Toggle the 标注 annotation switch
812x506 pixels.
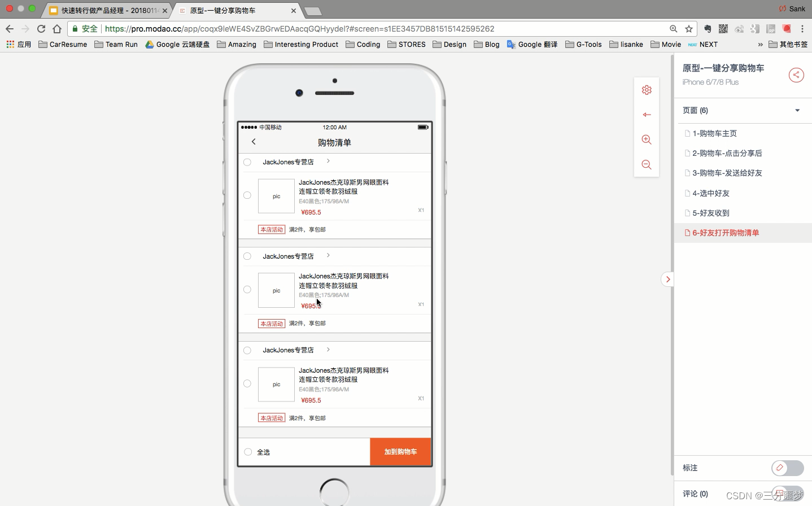787,468
